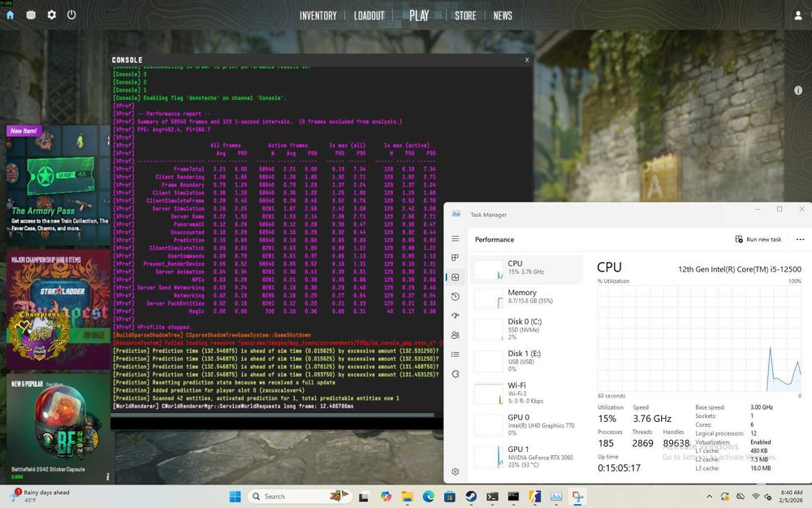
Task: Expand the system tray hidden icons chevron
Action: [x=710, y=497]
